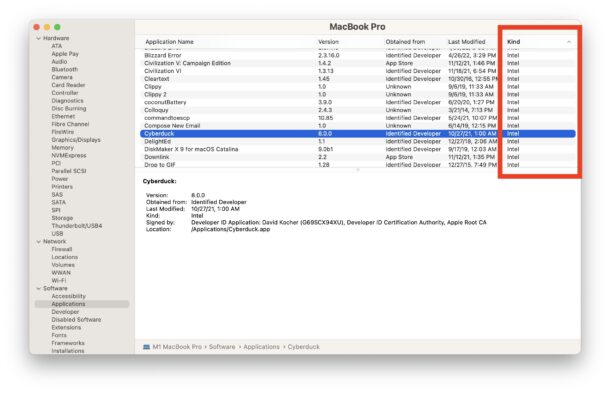
Task: Select Storage in the sidebar
Action: pyautogui.click(x=62, y=218)
